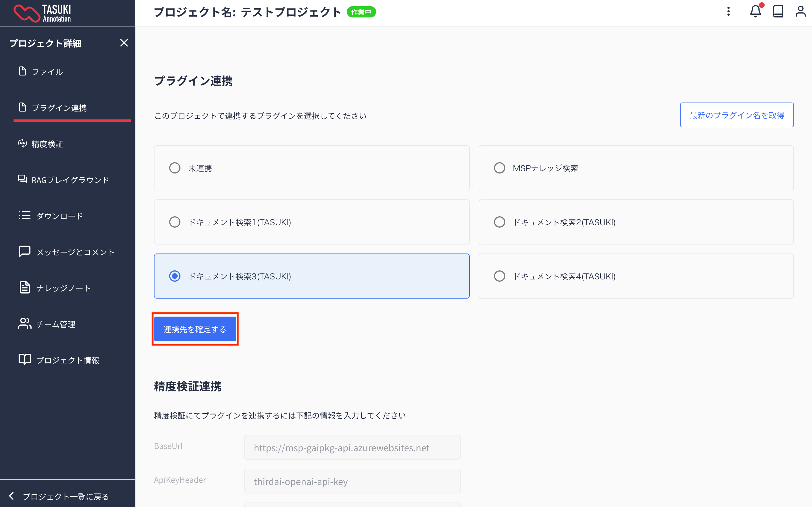Open 精度検証 in the sidebar
This screenshot has width=812, height=507.
tap(47, 144)
